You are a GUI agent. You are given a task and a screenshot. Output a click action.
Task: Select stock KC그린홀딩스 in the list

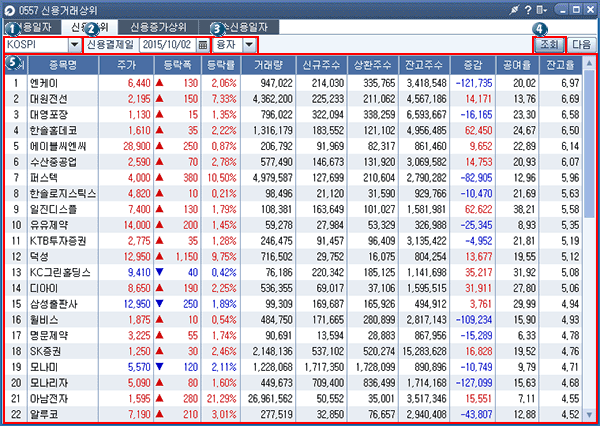pyautogui.click(x=60, y=272)
